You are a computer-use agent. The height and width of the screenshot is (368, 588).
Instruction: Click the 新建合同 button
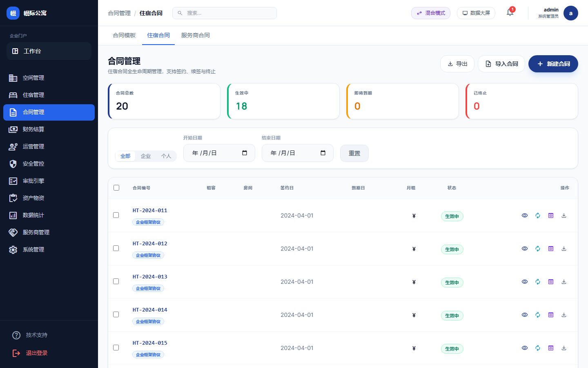point(553,64)
